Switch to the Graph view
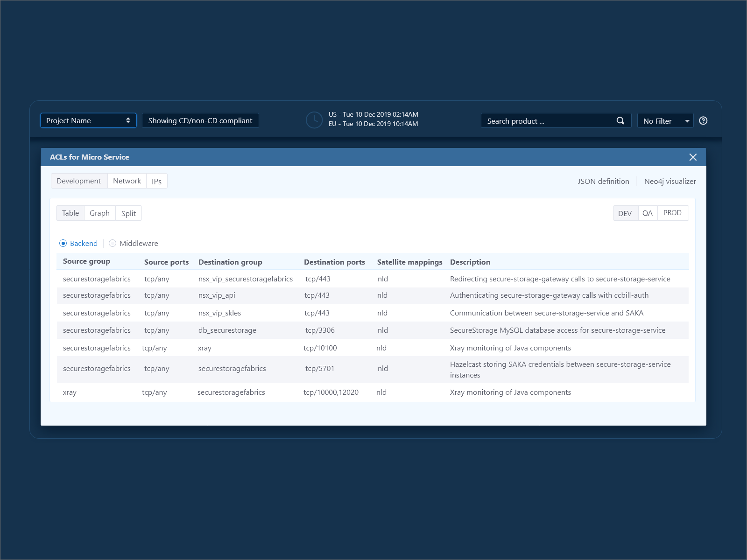The height and width of the screenshot is (560, 747). 99,213
